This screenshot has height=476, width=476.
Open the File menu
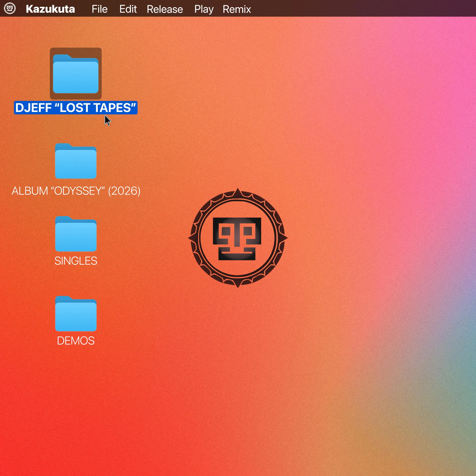(x=99, y=9)
